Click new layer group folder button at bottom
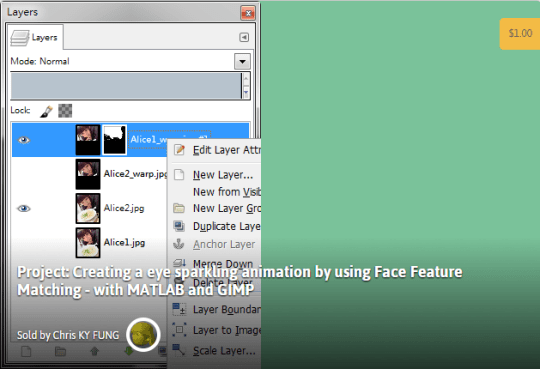540x369 pixels. point(61,352)
